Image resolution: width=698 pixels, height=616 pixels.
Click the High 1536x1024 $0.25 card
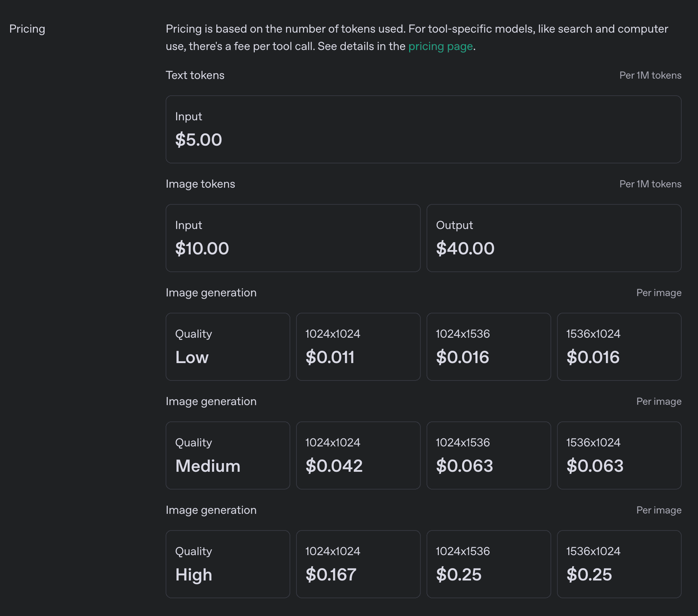pos(619,564)
